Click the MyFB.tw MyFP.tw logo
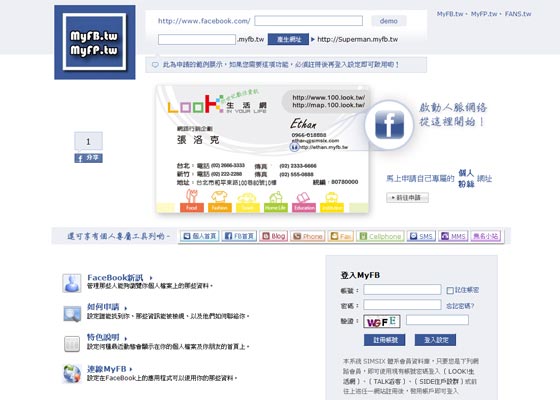The width and height of the screenshot is (560, 400). [x=95, y=42]
